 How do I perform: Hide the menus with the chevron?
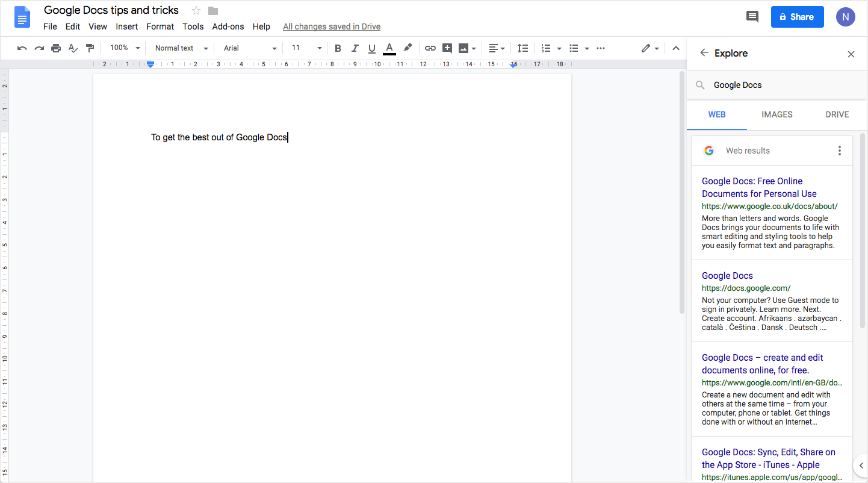click(675, 48)
